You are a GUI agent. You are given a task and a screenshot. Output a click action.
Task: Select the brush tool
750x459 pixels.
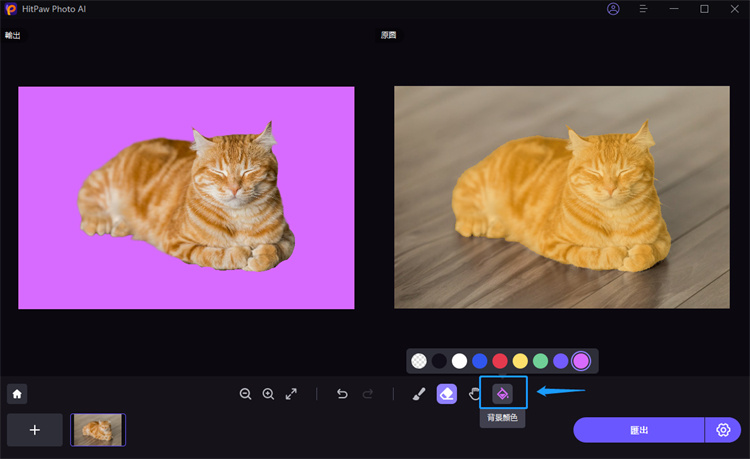(419, 394)
